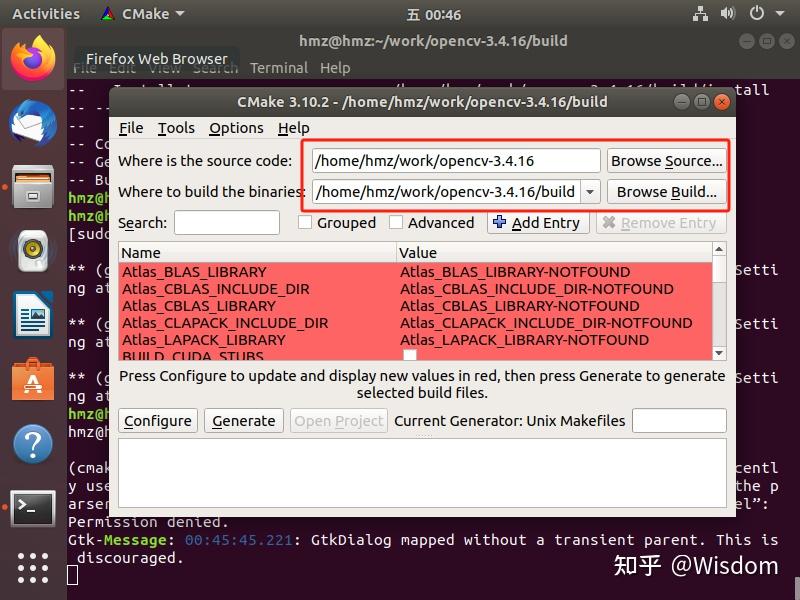Check the BUILD_CUDA_STUBS value checkbox
The image size is (800, 600).
[x=409, y=353]
